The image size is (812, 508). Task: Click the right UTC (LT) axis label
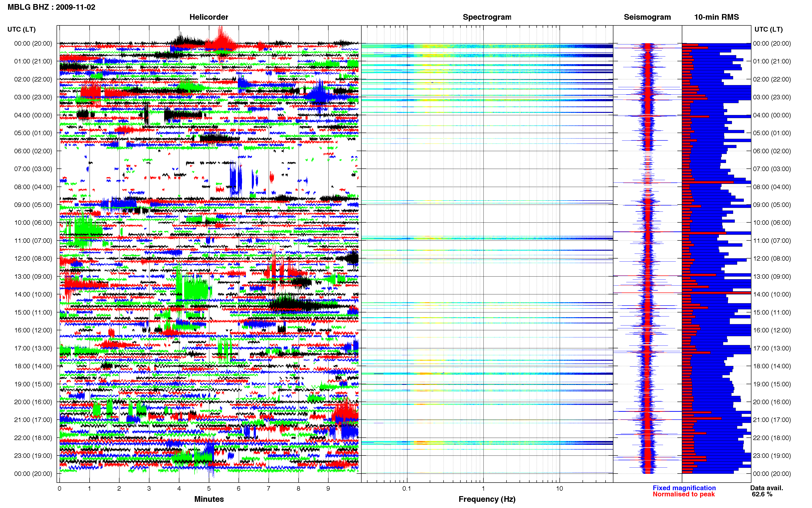click(x=768, y=29)
